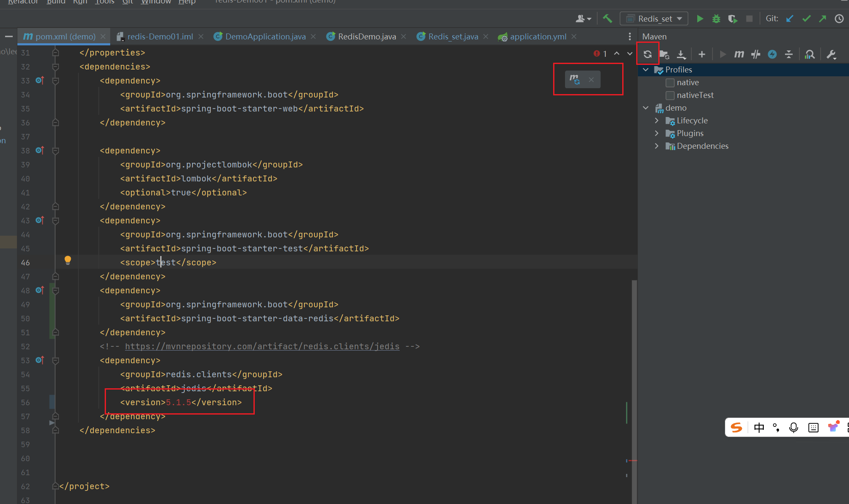Collapse the Profiles tree node
The width and height of the screenshot is (849, 504).
[646, 70]
